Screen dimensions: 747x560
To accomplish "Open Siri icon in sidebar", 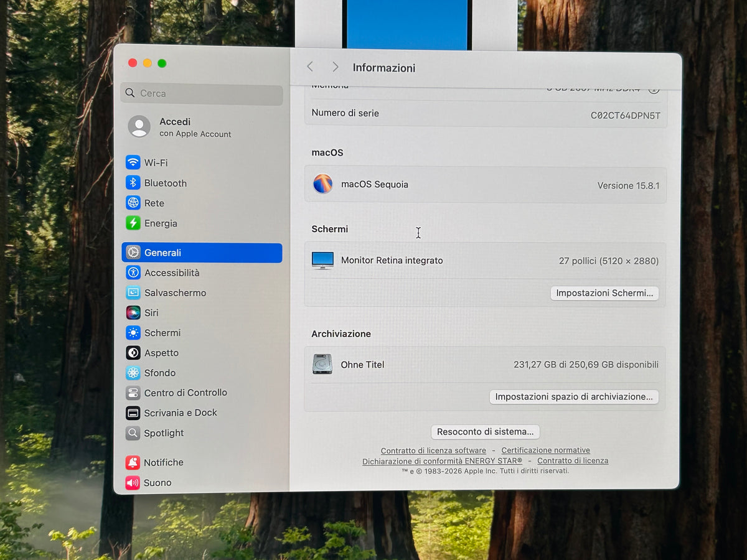I will pos(133,312).
